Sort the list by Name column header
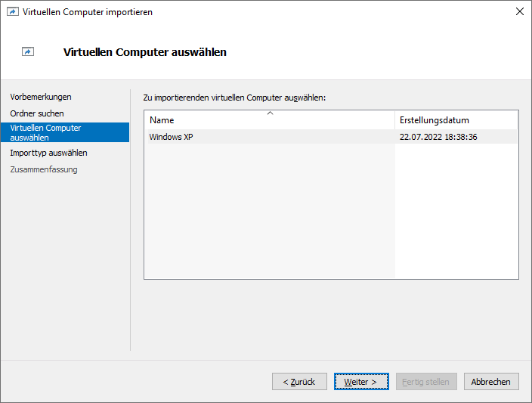The image size is (532, 403). click(x=271, y=120)
